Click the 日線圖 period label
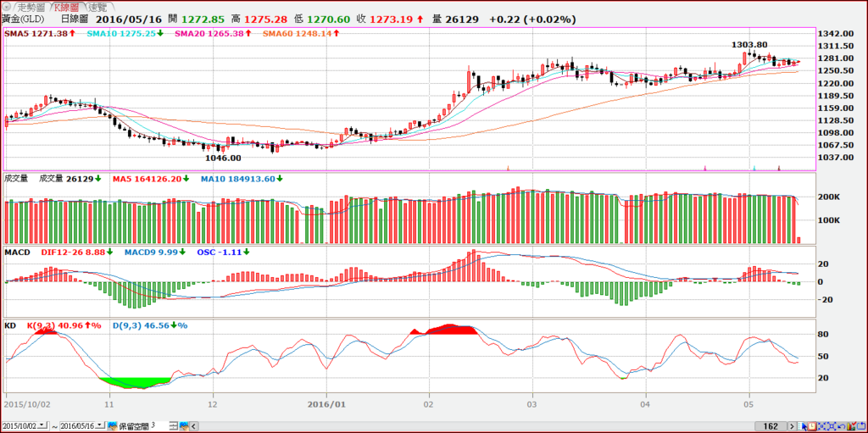 [75, 19]
